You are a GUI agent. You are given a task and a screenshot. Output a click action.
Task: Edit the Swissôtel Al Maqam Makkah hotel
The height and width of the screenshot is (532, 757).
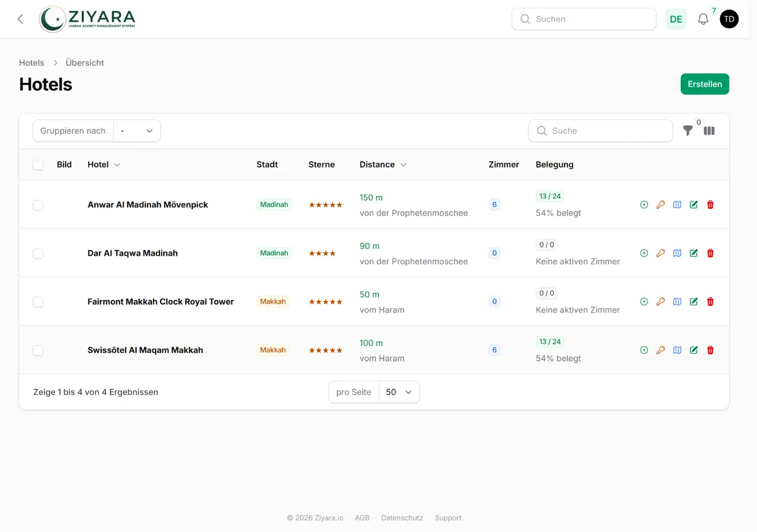(694, 350)
